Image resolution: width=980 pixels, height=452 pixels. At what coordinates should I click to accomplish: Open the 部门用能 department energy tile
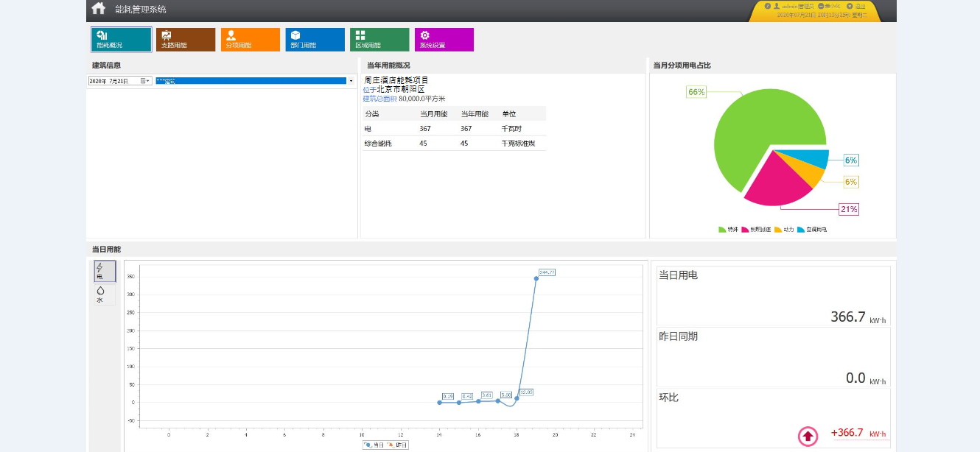[315, 40]
